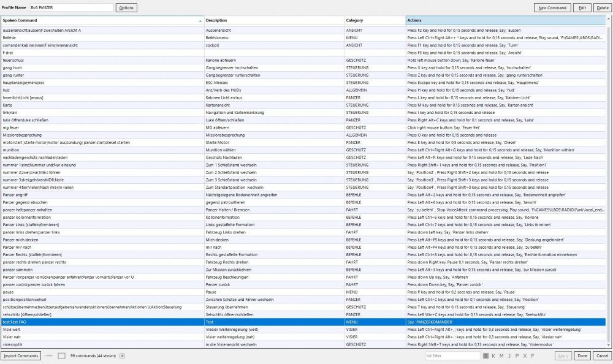Click the small square icon after command count
Image resolution: width=613 pixels, height=364 pixels.
(122, 355)
